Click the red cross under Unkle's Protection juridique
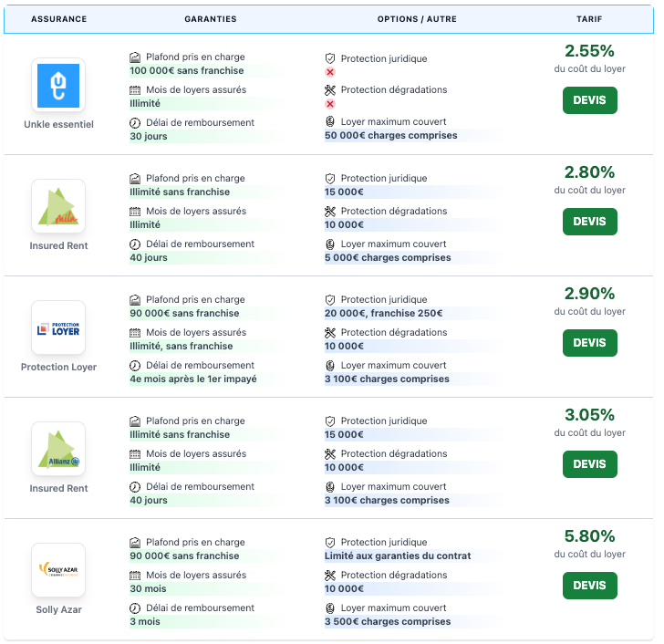This screenshot has width=664, height=644. pyautogui.click(x=330, y=72)
